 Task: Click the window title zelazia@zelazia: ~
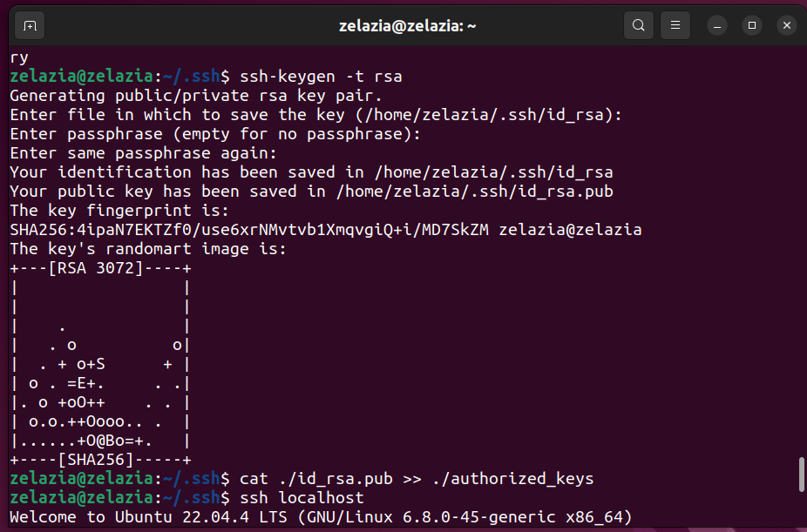coord(407,26)
